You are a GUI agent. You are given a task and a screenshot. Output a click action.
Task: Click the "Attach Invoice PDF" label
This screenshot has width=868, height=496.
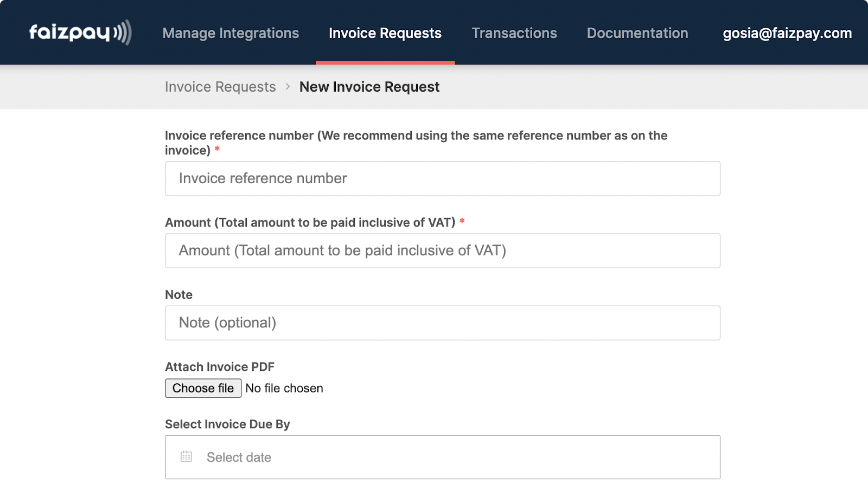[x=220, y=367]
